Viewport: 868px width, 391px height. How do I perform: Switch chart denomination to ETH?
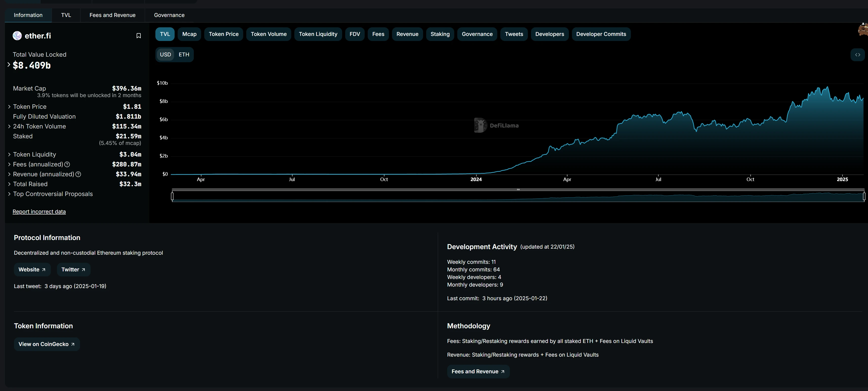click(184, 55)
